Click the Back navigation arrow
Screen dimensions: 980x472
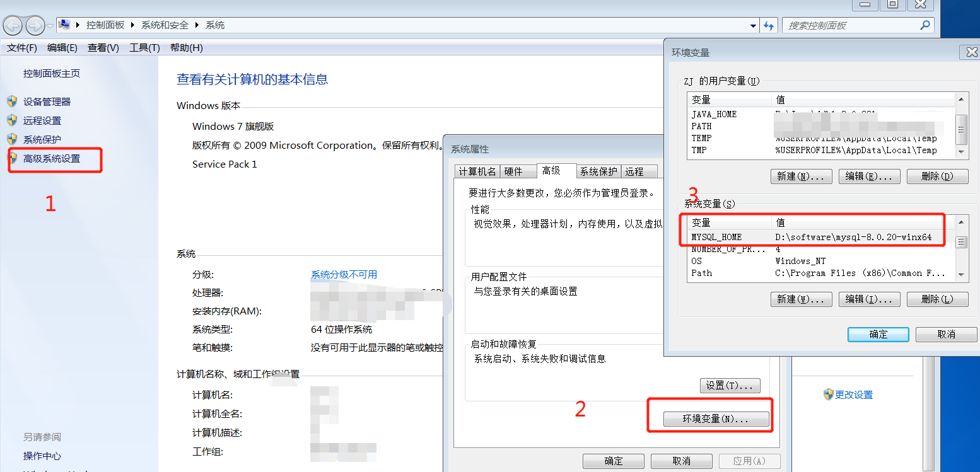13,26
